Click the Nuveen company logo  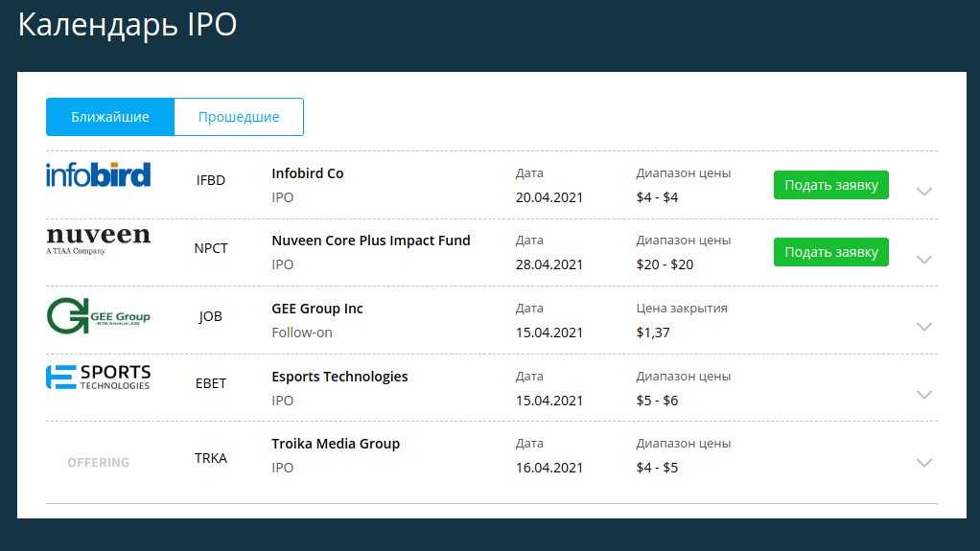(98, 240)
